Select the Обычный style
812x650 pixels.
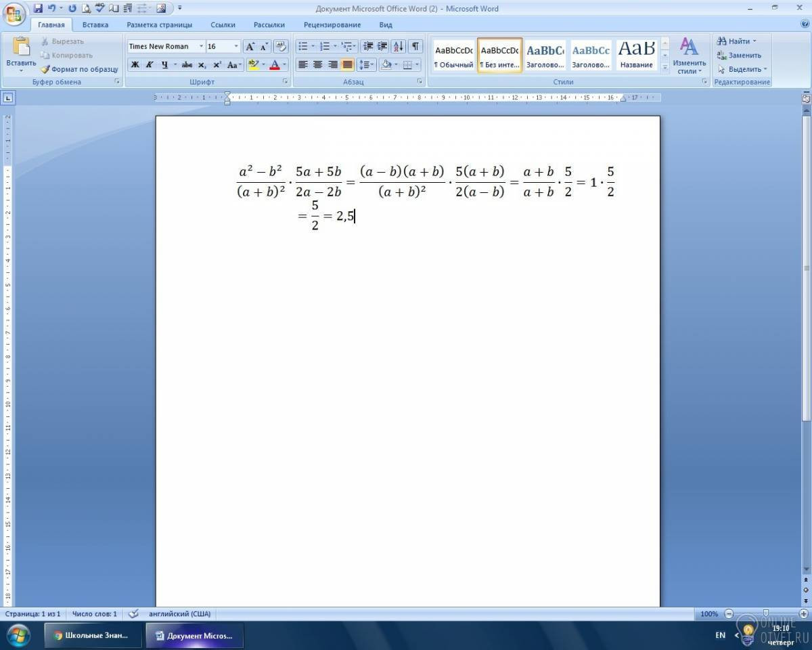pos(453,56)
